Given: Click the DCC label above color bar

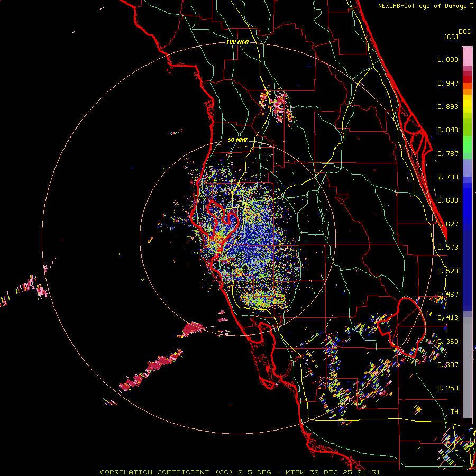Looking at the screenshot, I should point(464,32).
